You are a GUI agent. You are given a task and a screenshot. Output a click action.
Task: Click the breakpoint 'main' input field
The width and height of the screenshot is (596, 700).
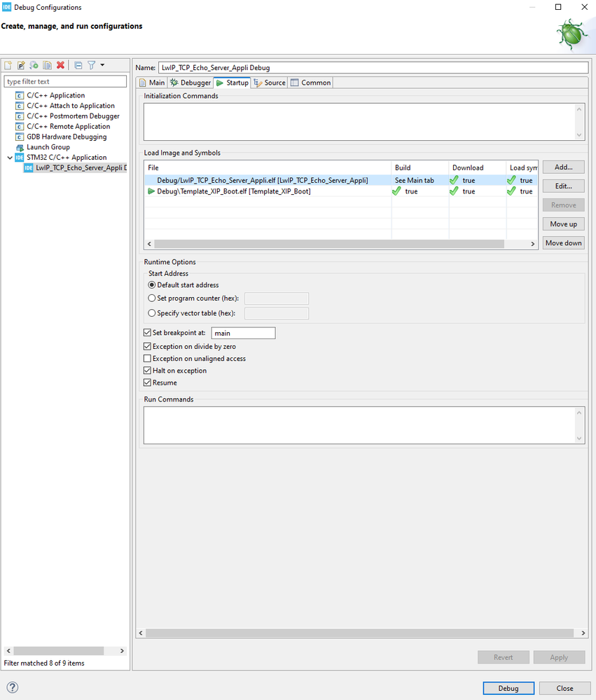(243, 333)
